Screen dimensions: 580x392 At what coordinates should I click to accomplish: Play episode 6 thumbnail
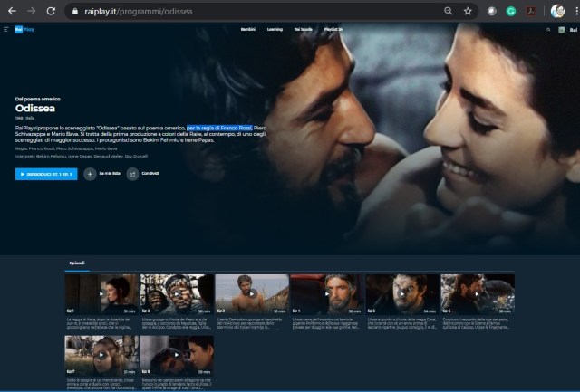click(x=477, y=292)
